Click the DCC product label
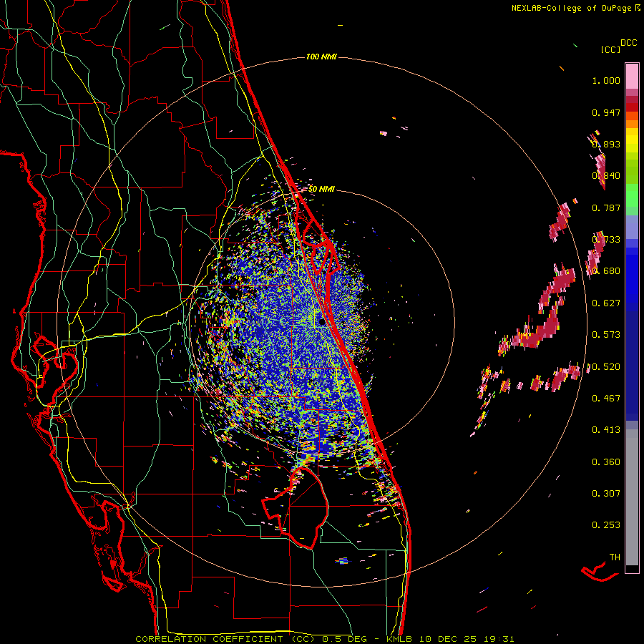The height and width of the screenshot is (644, 644). (628, 43)
